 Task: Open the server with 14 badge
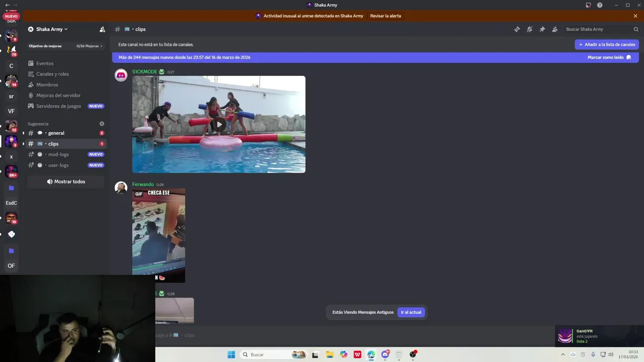[11, 81]
